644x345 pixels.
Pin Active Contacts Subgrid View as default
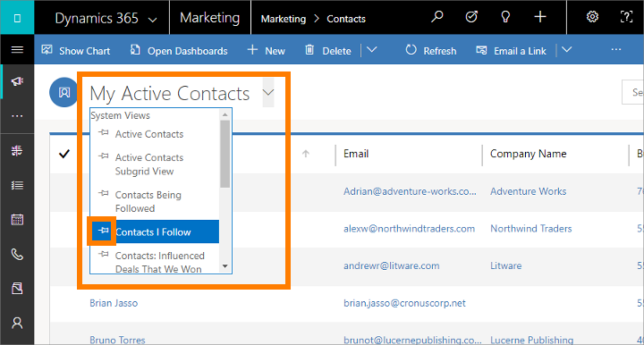coord(104,156)
